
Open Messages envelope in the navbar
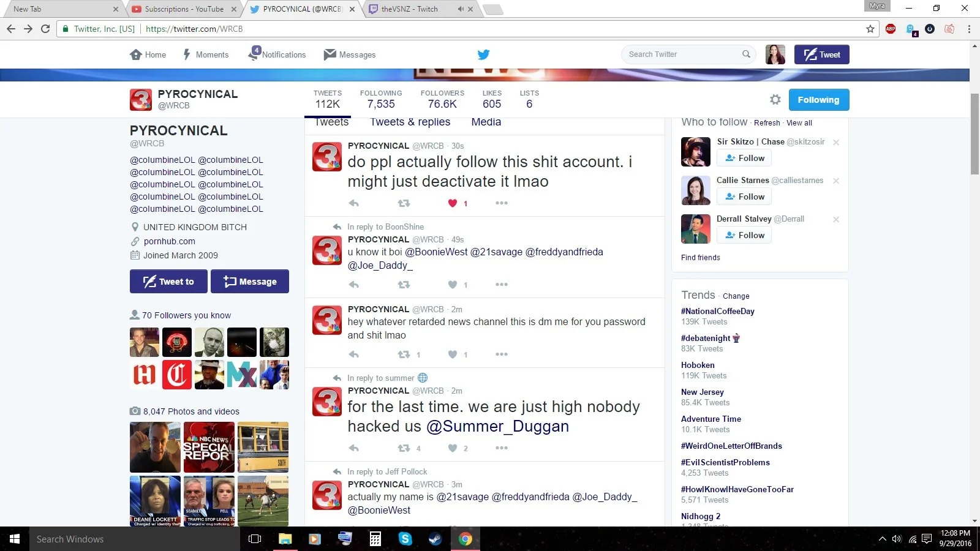click(x=330, y=54)
